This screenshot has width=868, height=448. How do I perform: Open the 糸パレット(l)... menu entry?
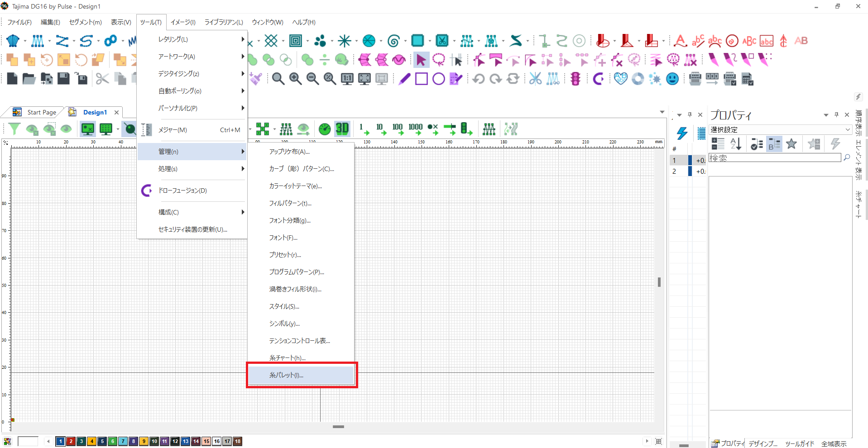point(301,375)
